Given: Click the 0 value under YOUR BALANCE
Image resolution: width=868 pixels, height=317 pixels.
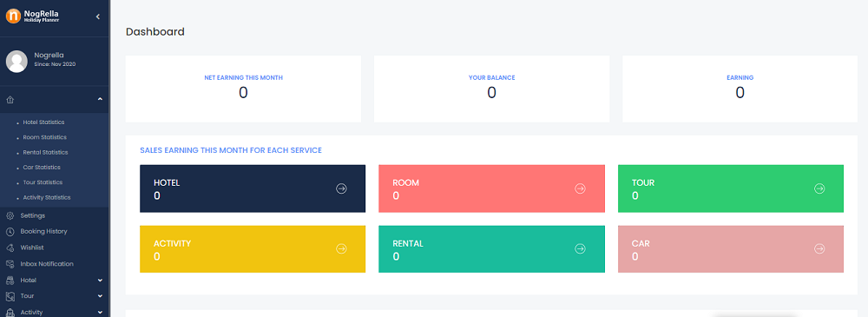Looking at the screenshot, I should coord(491,93).
